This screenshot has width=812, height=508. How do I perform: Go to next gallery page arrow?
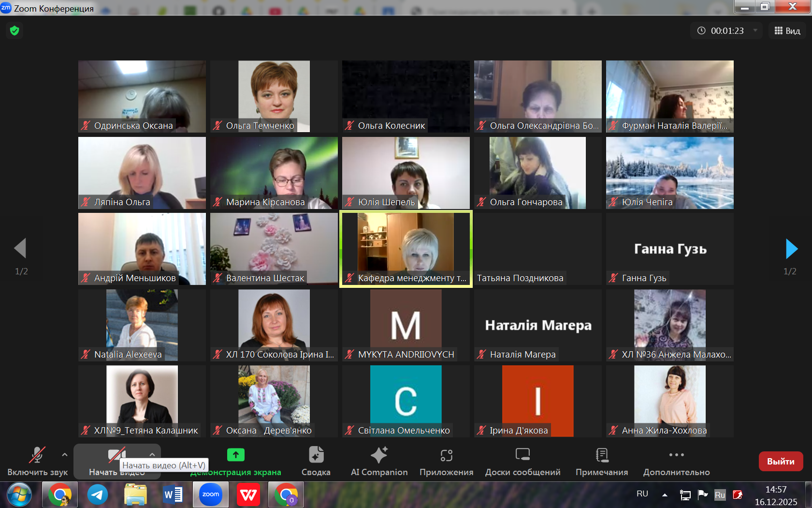791,249
